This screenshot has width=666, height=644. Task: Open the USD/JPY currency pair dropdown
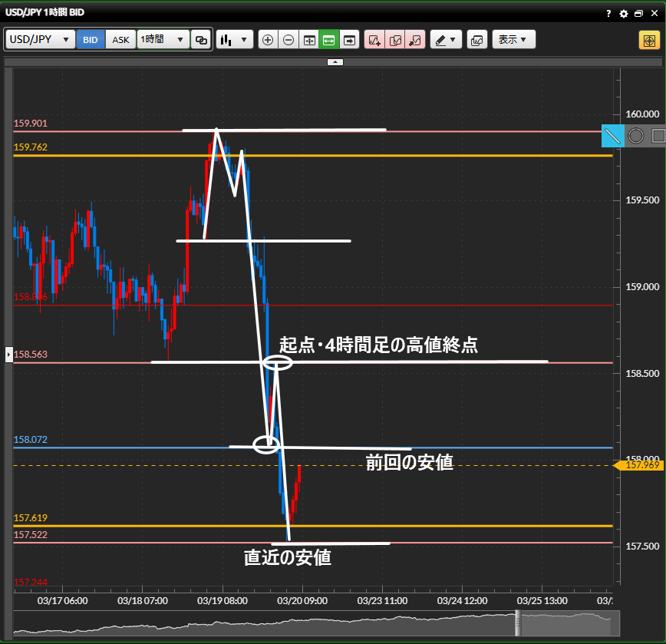tap(41, 40)
